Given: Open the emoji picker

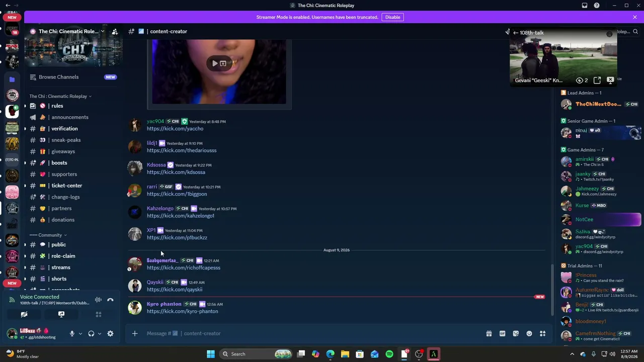Looking at the screenshot, I should coord(529,333).
